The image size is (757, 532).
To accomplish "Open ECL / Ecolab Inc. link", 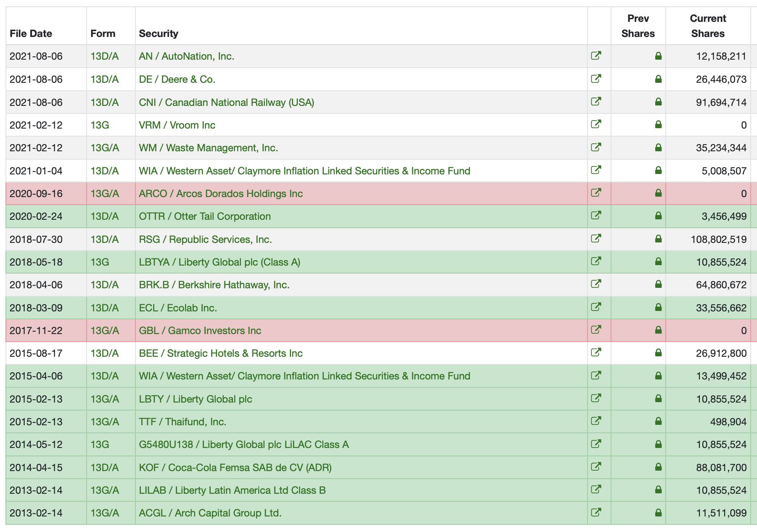I will click(x=178, y=308).
